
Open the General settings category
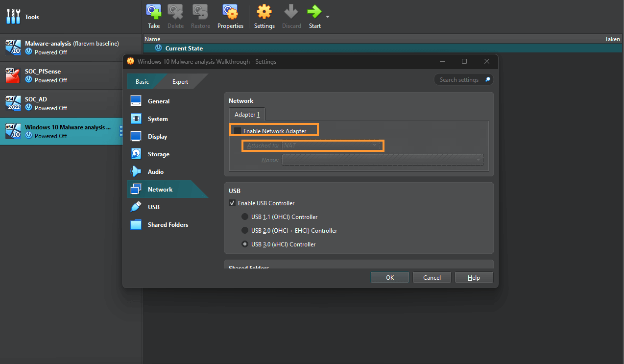click(168, 101)
